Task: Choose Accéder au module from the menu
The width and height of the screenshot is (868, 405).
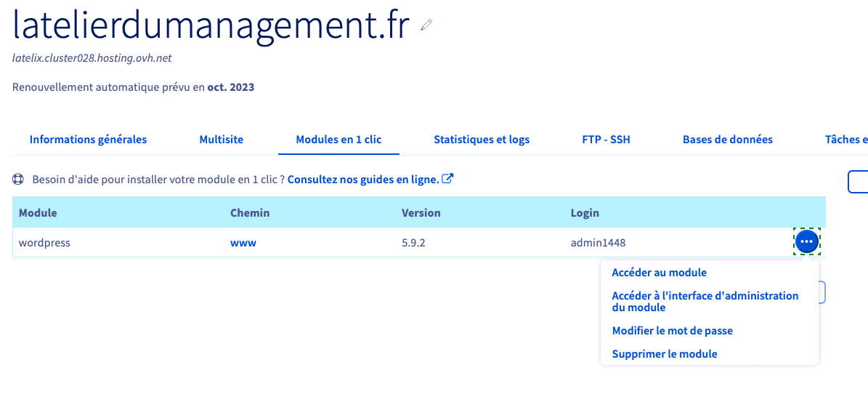Action: (x=659, y=273)
